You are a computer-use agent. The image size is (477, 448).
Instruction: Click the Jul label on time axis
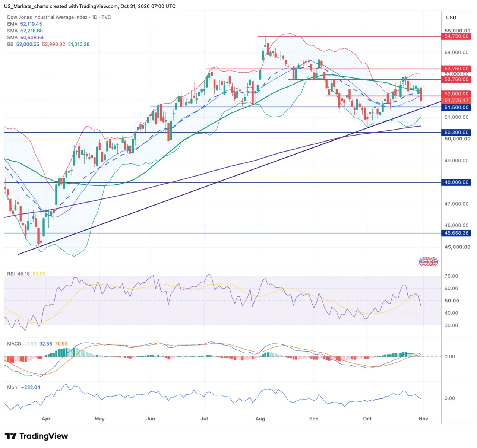[204, 419]
